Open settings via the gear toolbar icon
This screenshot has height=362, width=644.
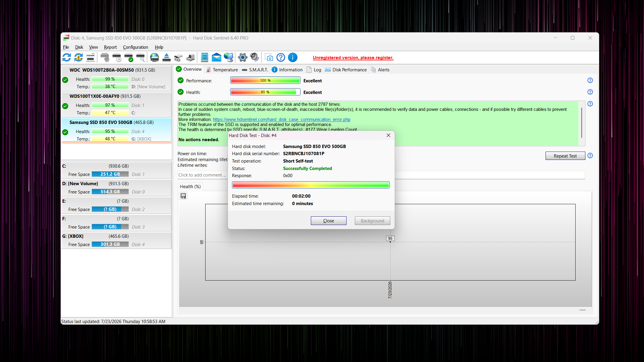pos(243,57)
